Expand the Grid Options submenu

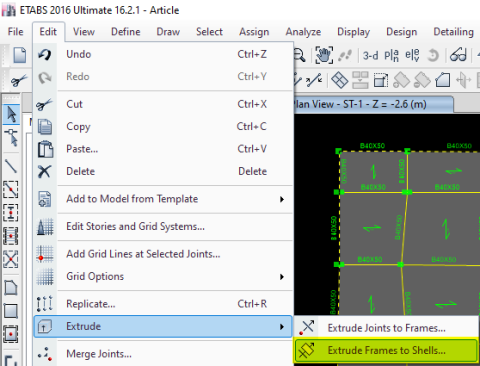tap(163, 276)
